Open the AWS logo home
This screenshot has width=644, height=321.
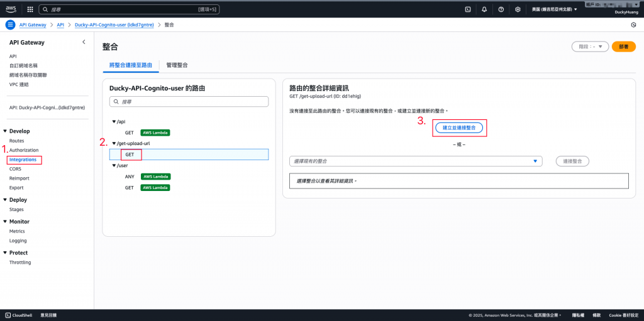11,9
